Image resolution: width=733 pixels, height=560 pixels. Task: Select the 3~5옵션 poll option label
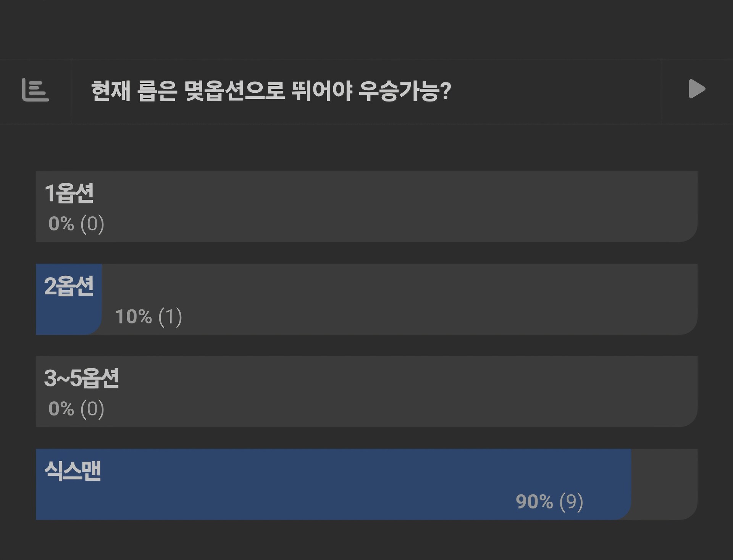tap(81, 378)
